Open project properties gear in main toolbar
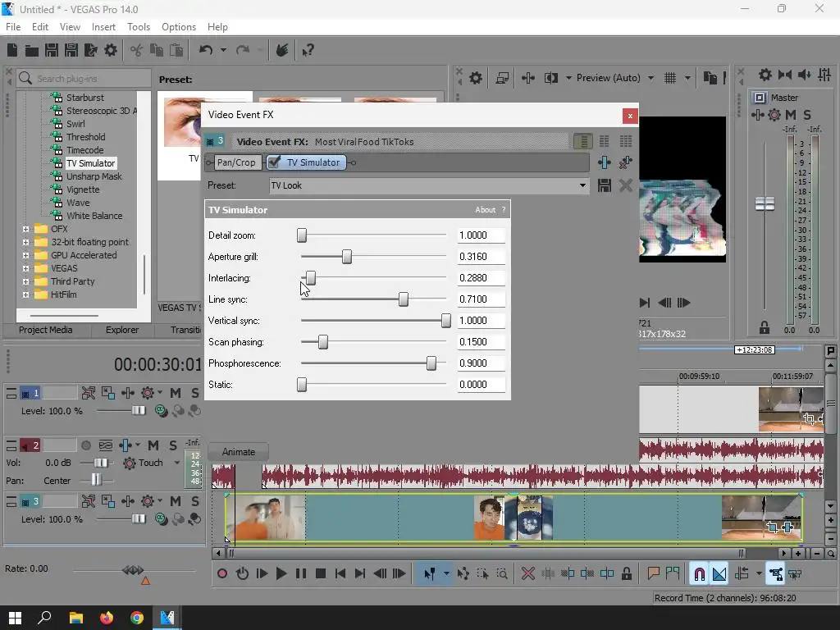 coord(111,50)
